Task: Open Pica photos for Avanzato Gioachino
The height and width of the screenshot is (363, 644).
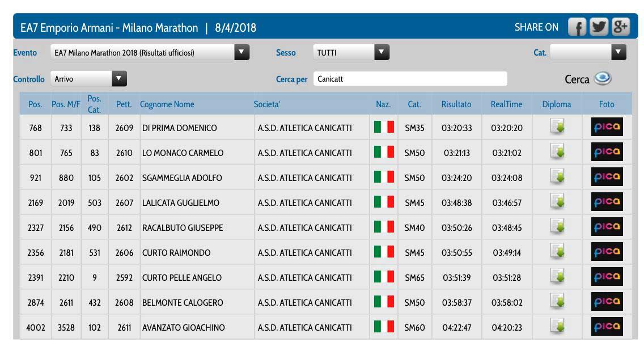Action: (607, 327)
